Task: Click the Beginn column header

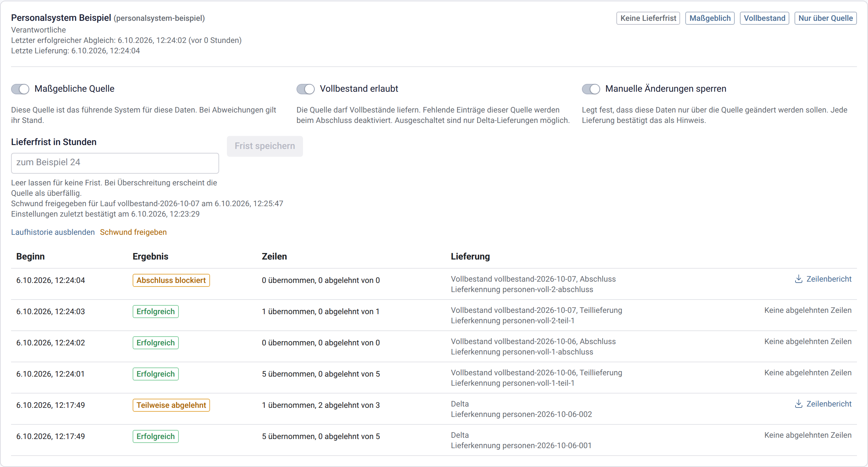Action: tap(30, 256)
